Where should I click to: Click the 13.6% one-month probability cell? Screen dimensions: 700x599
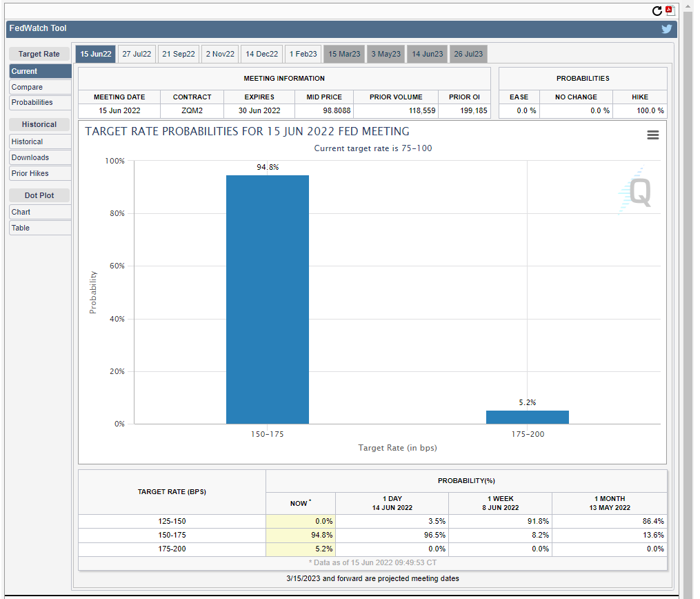(610, 535)
